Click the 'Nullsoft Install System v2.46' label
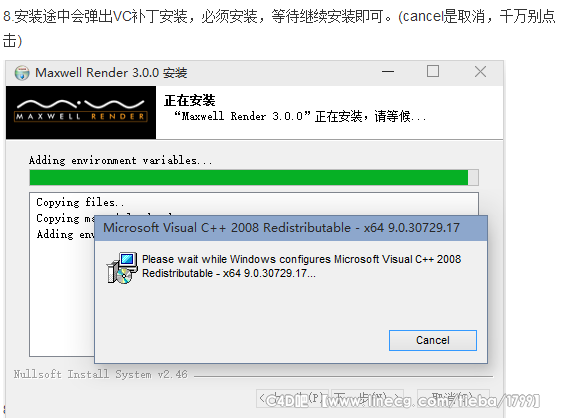566x418 pixels. 101,374
